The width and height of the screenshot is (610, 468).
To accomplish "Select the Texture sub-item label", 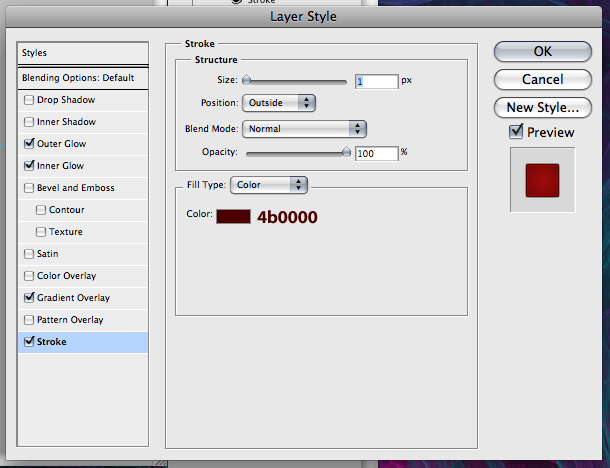I will (x=66, y=232).
